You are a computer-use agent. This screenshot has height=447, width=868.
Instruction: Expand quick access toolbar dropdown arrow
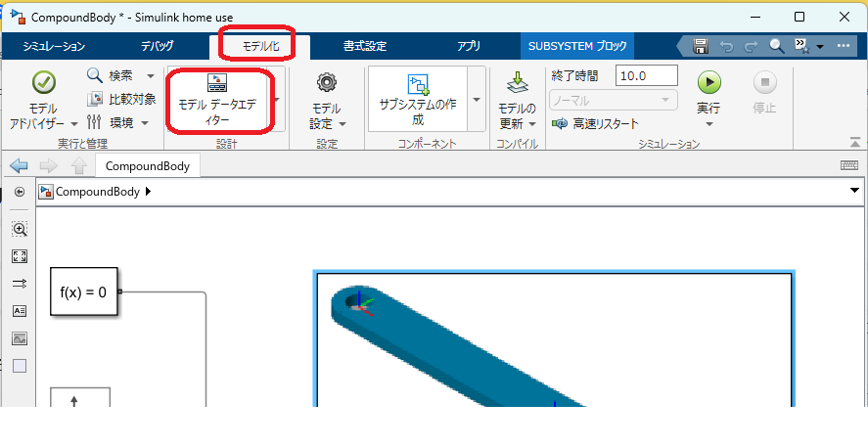click(x=820, y=47)
